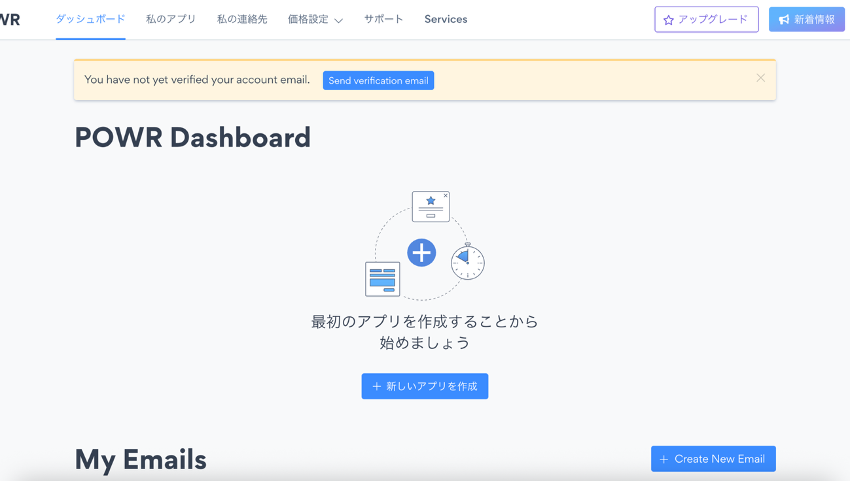This screenshot has width=850, height=482.
Task: Open the サポート menu item
Action: [x=383, y=19]
